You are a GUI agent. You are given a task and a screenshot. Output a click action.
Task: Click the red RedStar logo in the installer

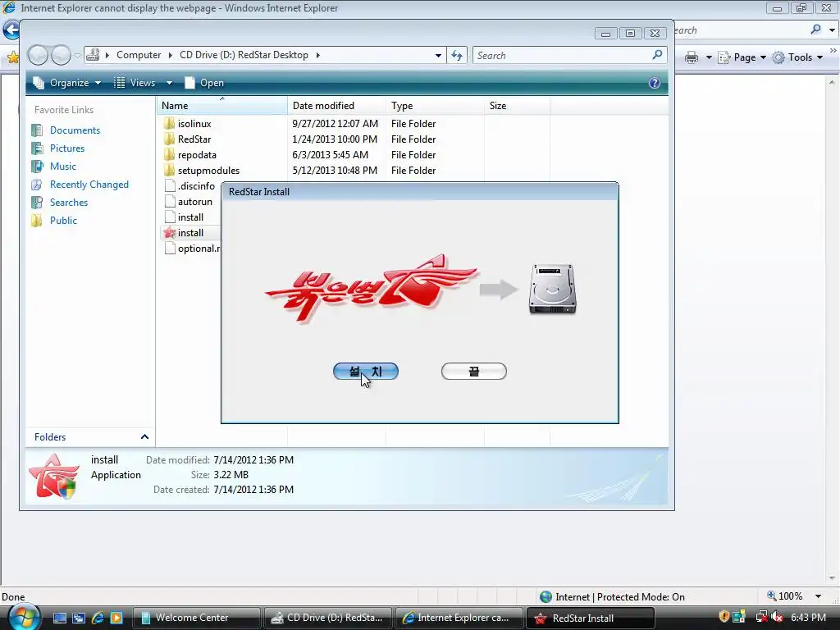372,290
